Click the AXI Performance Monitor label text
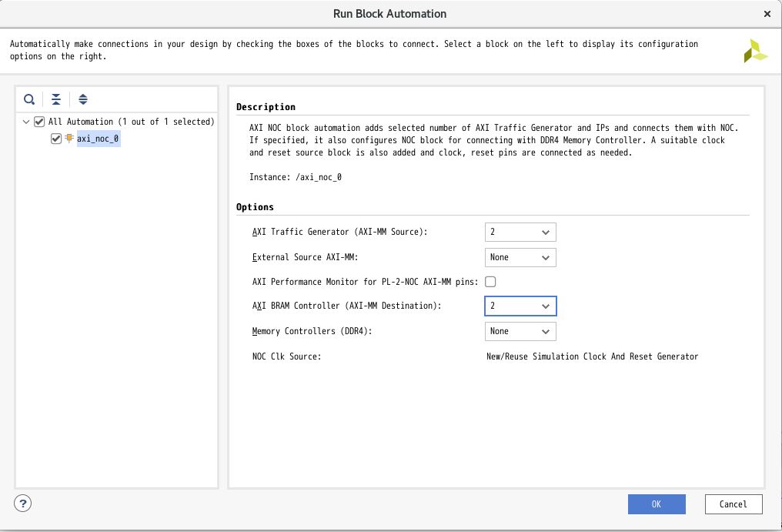This screenshot has width=782, height=532. [365, 282]
